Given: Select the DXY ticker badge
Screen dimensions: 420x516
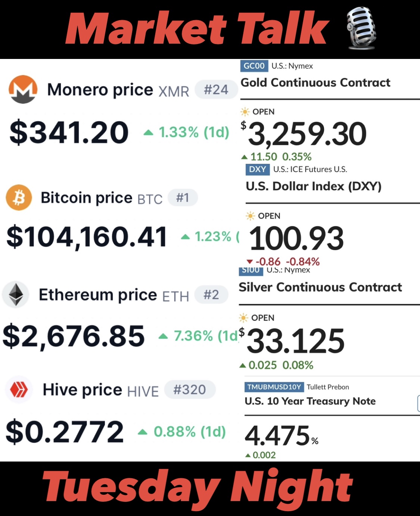Looking at the screenshot, I should [x=258, y=169].
